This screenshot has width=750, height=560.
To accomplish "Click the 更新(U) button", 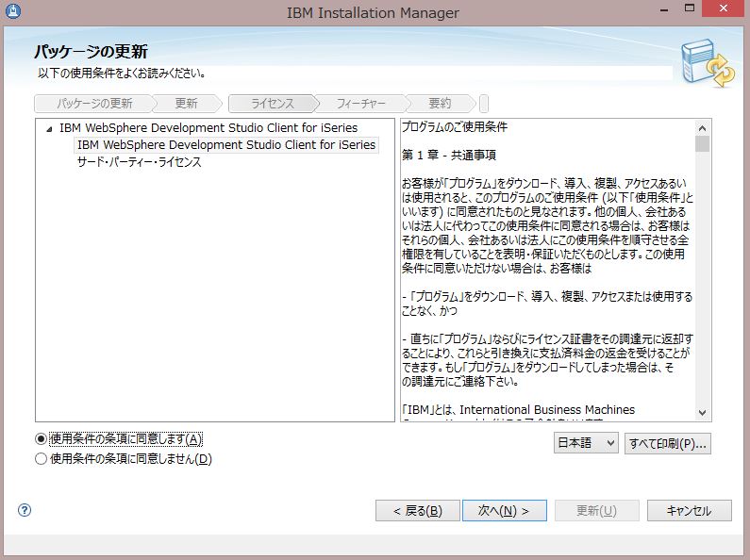I will tap(596, 511).
